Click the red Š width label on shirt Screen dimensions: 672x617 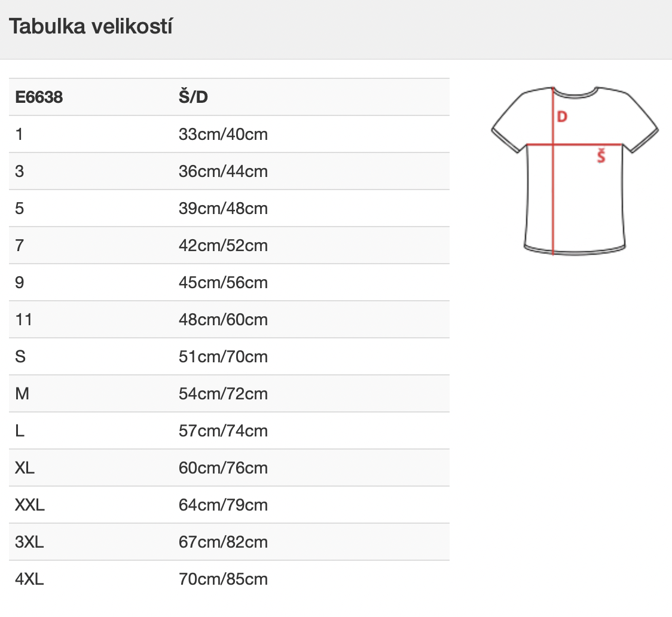click(601, 156)
